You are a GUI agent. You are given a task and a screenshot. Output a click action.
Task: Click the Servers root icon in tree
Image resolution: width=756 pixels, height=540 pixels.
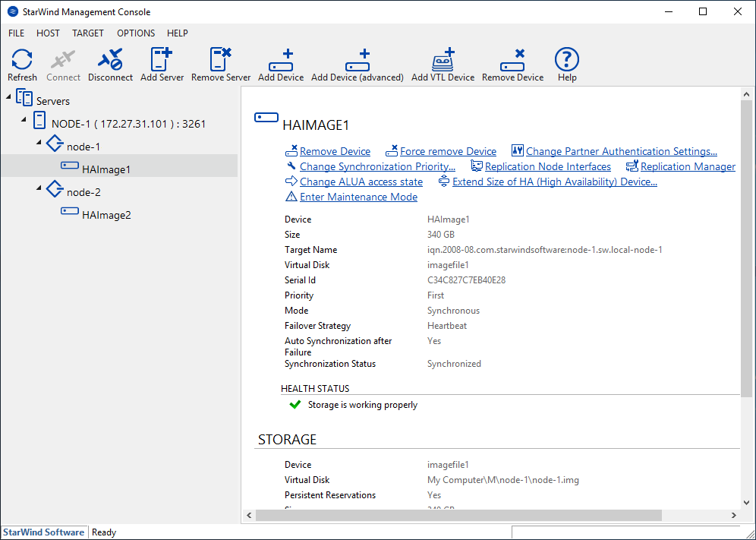point(24,98)
